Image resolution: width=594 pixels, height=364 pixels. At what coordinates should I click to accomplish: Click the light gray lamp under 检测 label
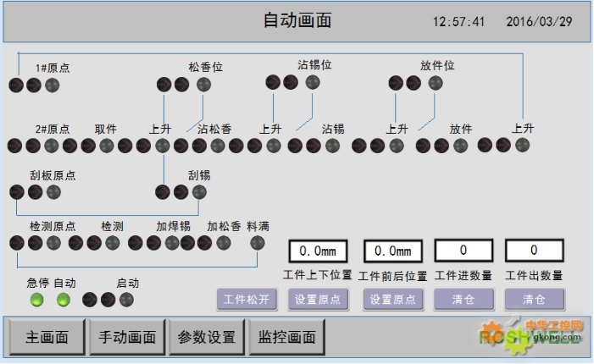[x=113, y=243]
